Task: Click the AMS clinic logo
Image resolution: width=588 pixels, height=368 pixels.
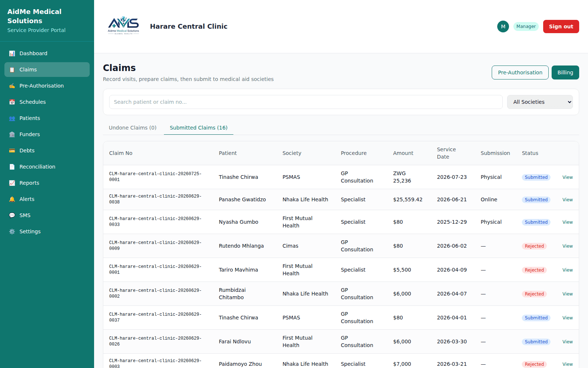Action: point(123,26)
